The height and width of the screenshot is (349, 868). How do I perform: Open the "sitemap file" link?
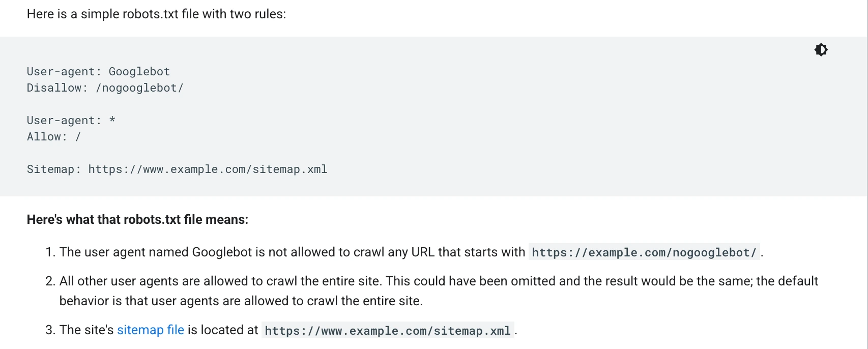pyautogui.click(x=151, y=330)
